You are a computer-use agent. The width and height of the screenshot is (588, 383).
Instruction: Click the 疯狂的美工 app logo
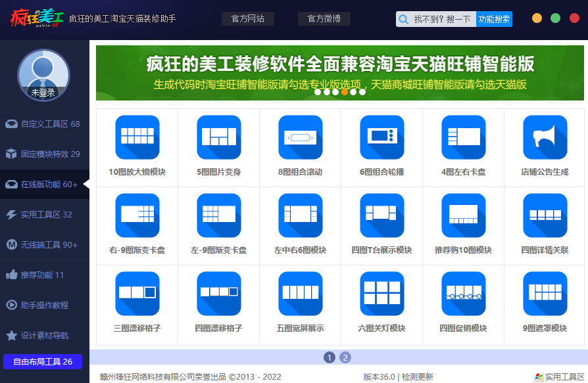click(x=37, y=18)
